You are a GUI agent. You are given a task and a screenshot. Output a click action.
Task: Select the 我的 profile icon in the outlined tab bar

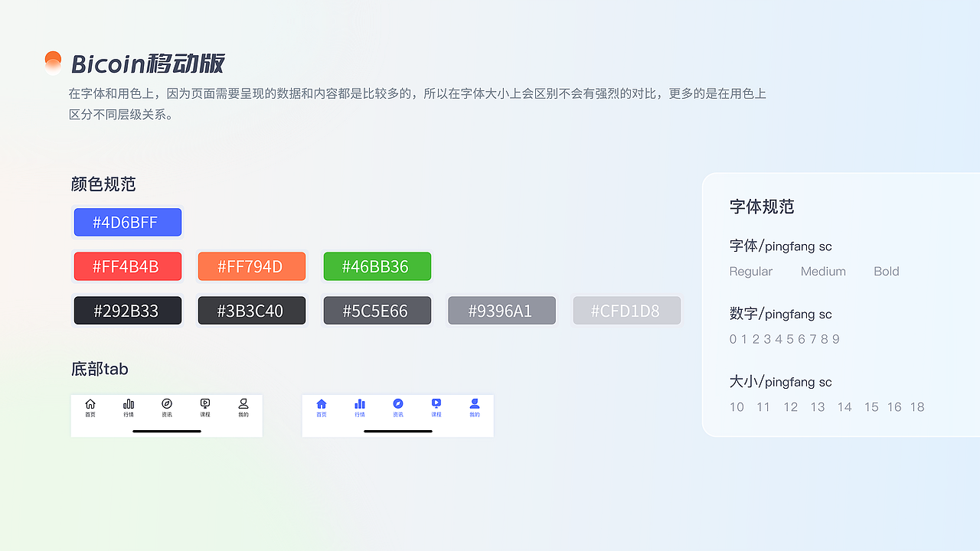tap(243, 404)
